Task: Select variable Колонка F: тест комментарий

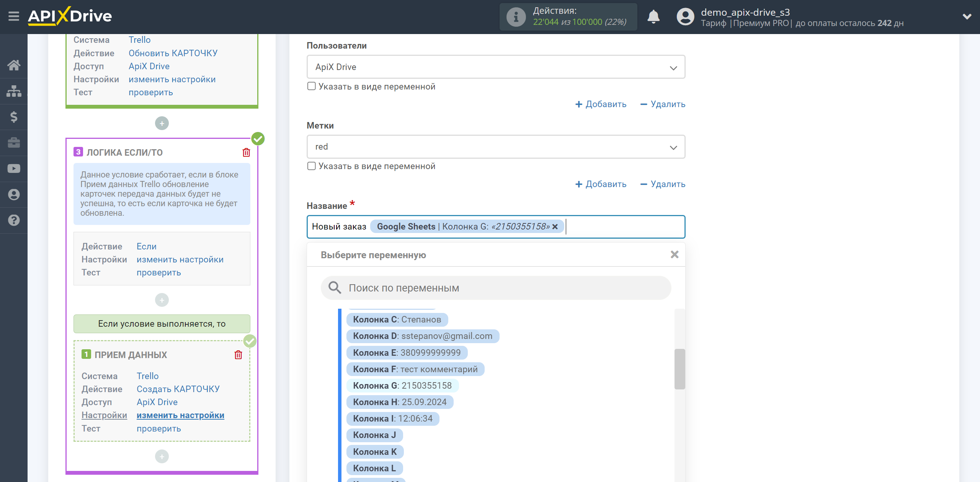Action: (x=415, y=369)
